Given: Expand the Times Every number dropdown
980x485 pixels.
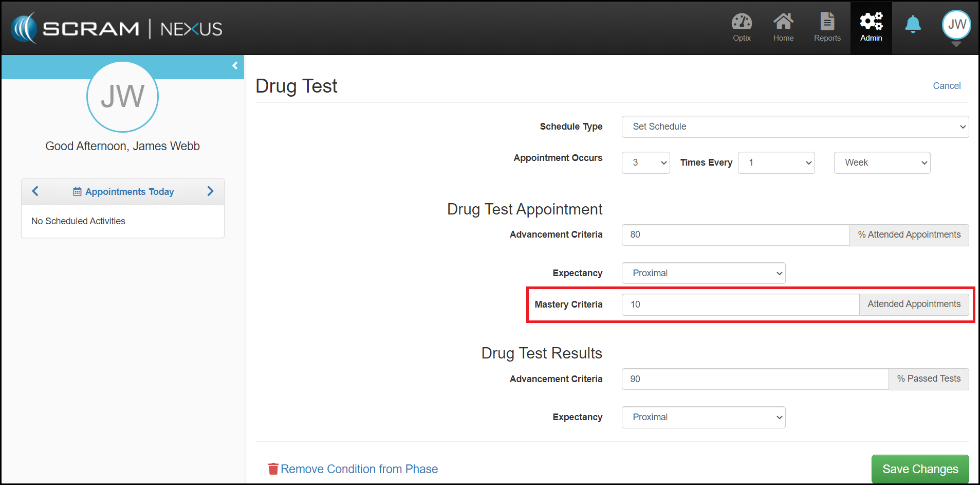Looking at the screenshot, I should [776, 163].
